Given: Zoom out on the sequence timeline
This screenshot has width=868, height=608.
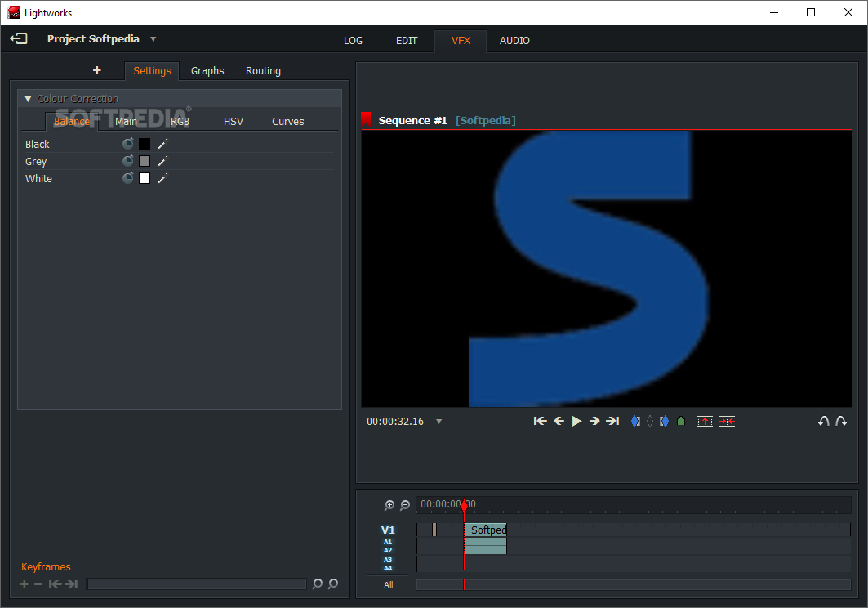Looking at the screenshot, I should tap(405, 505).
